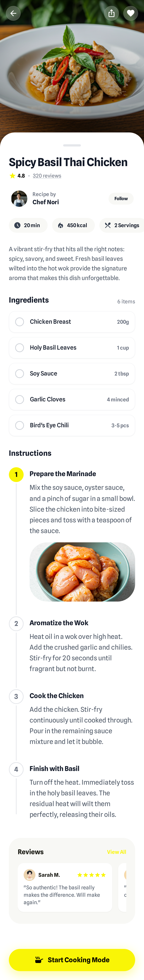Tap the flame icon beside 450 kcal
The width and height of the screenshot is (144, 980).
tap(60, 225)
